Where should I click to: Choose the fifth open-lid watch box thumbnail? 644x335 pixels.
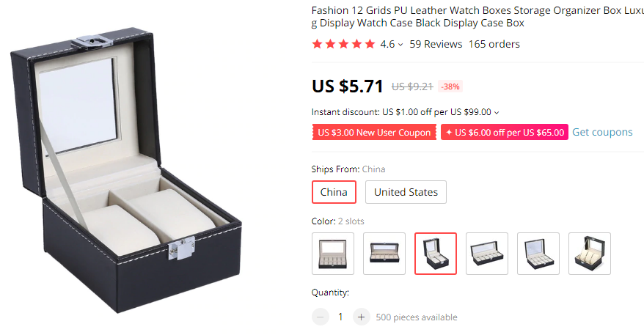pos(538,254)
